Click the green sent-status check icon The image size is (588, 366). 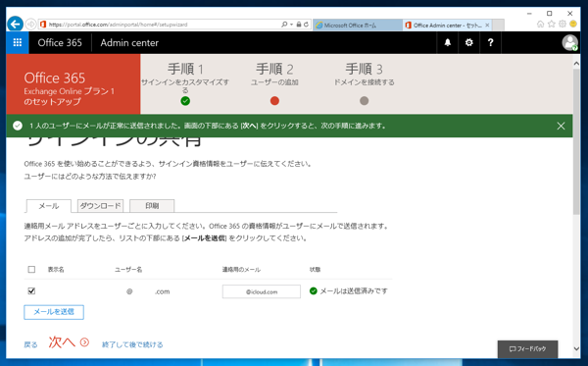pyautogui.click(x=314, y=290)
